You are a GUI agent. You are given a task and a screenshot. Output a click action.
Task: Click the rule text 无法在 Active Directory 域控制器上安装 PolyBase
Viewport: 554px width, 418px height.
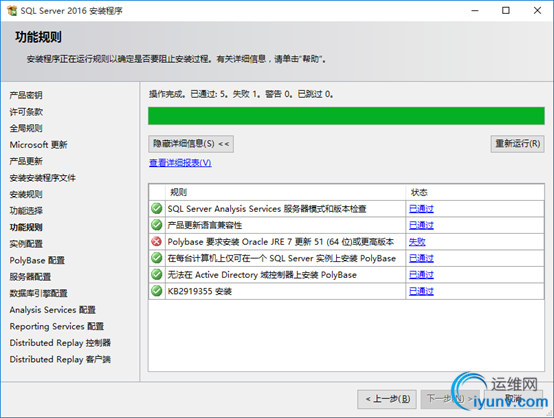pos(262,275)
